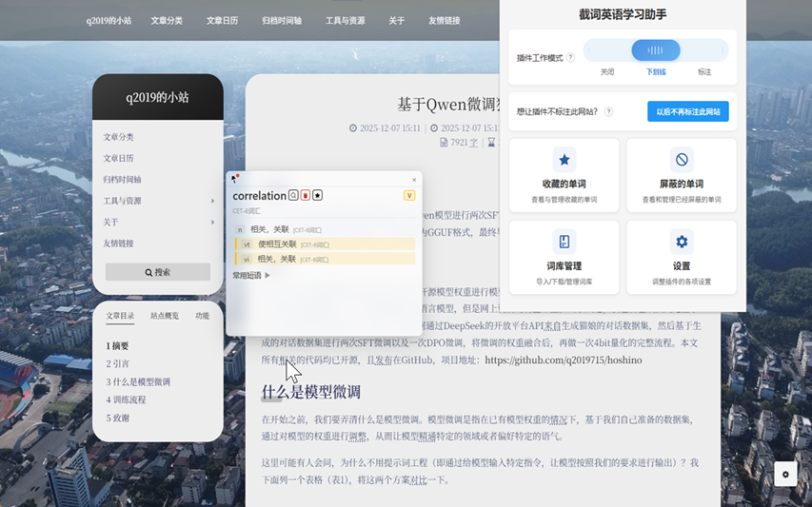Screen dimensions: 812x507
Task: Jump to section 5 致谢
Action: (117, 418)
